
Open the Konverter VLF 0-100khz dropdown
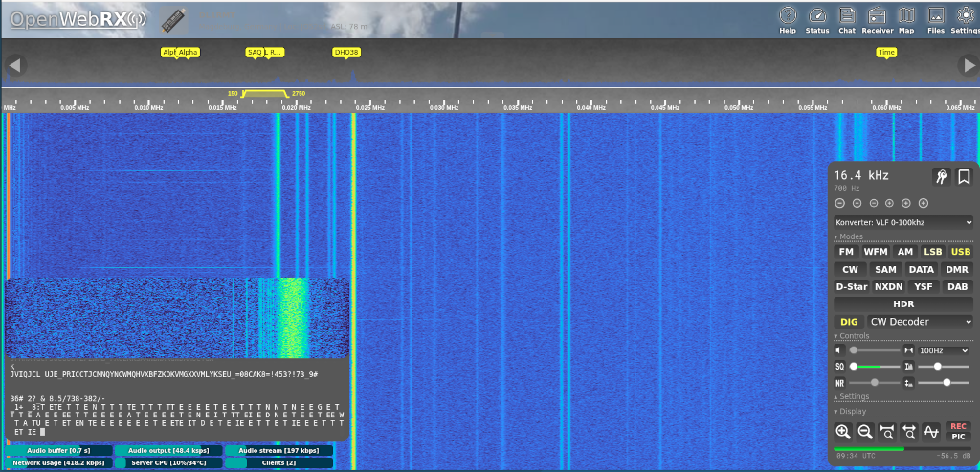[903, 222]
